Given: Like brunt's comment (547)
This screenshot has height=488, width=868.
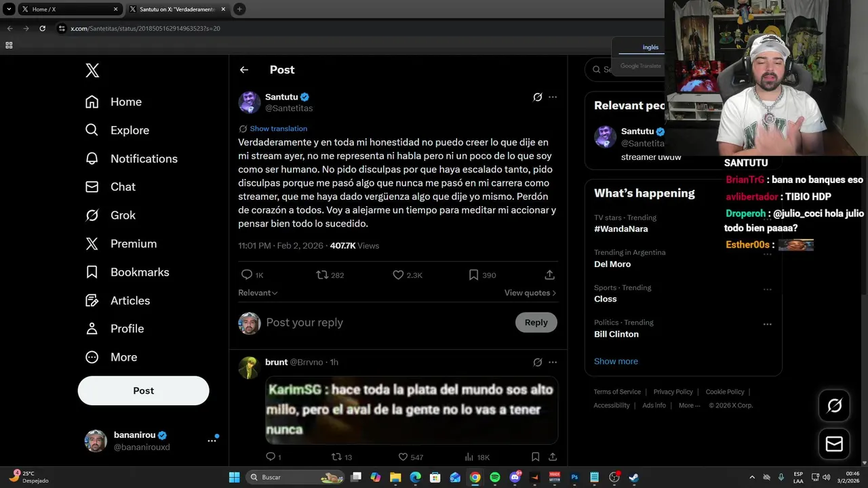Looking at the screenshot, I should pos(410,457).
